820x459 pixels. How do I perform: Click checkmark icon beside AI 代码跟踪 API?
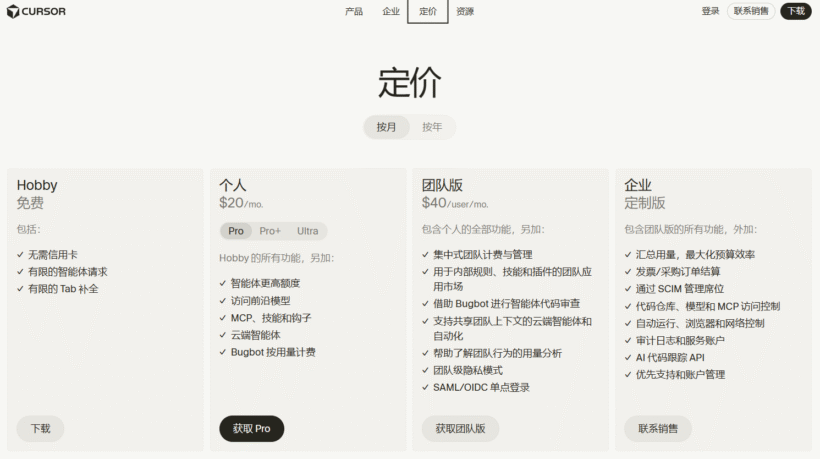[x=628, y=358]
